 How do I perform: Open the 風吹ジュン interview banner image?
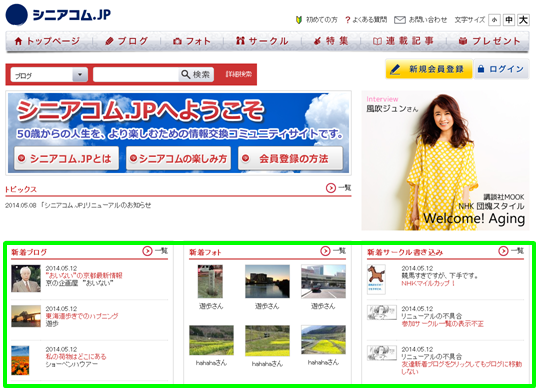point(445,160)
